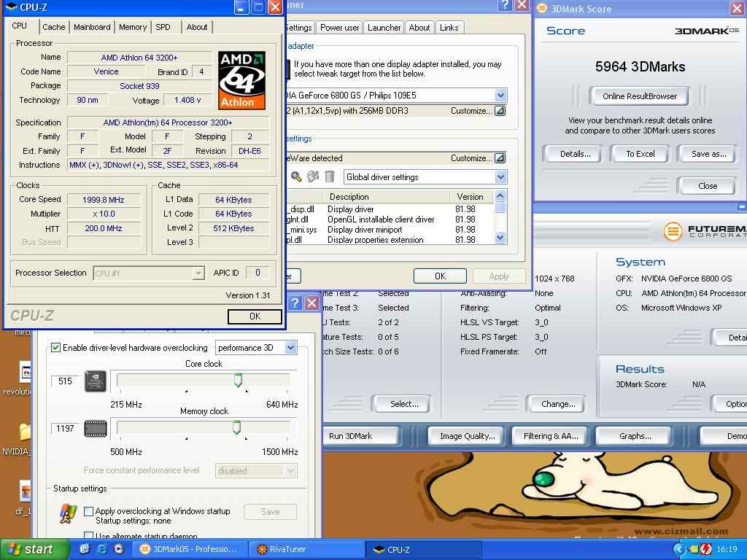Screen dimensions: 747x560
Task: Click the Memory clock value field showing 1197
Action: click(65, 429)
